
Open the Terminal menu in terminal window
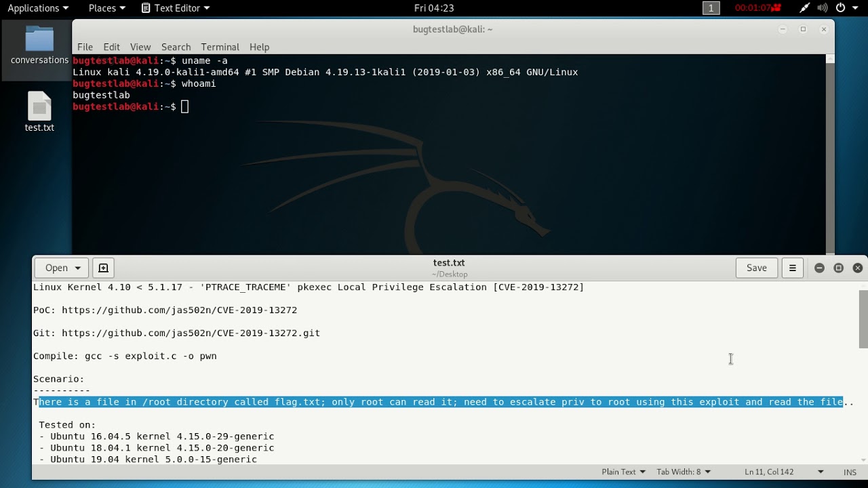(x=220, y=47)
